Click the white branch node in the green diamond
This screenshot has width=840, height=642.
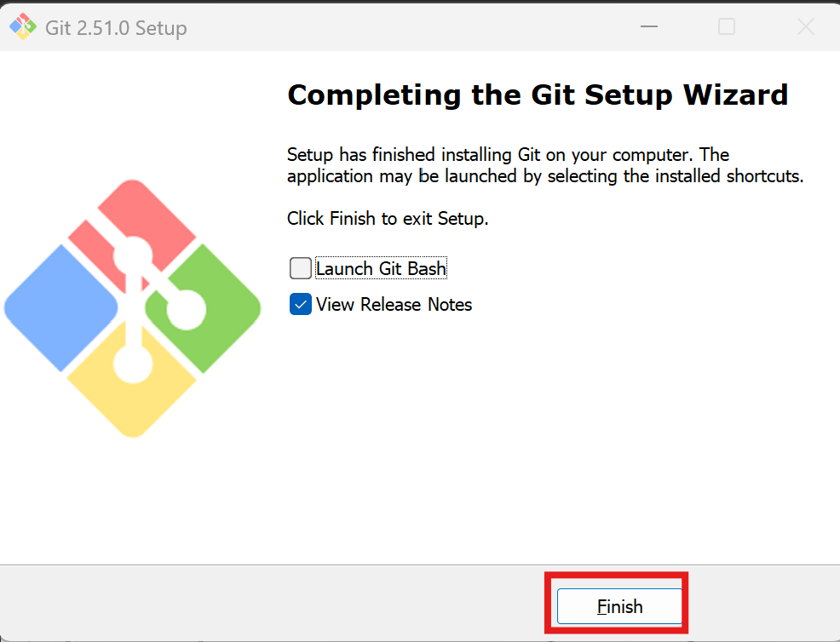pos(186,309)
